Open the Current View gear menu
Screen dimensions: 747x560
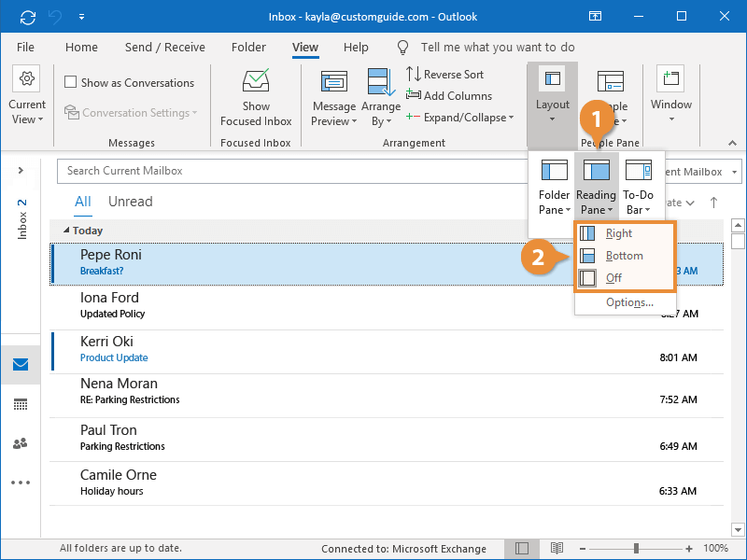coord(27,95)
